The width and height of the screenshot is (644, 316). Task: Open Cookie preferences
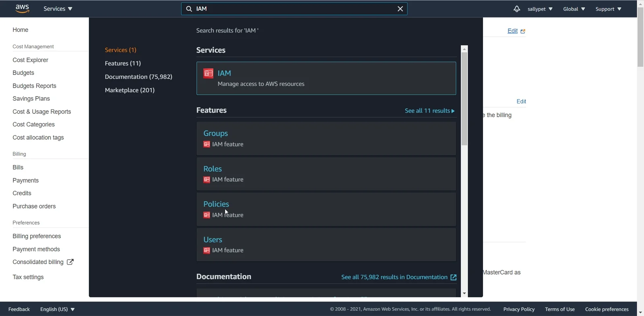pyautogui.click(x=607, y=309)
